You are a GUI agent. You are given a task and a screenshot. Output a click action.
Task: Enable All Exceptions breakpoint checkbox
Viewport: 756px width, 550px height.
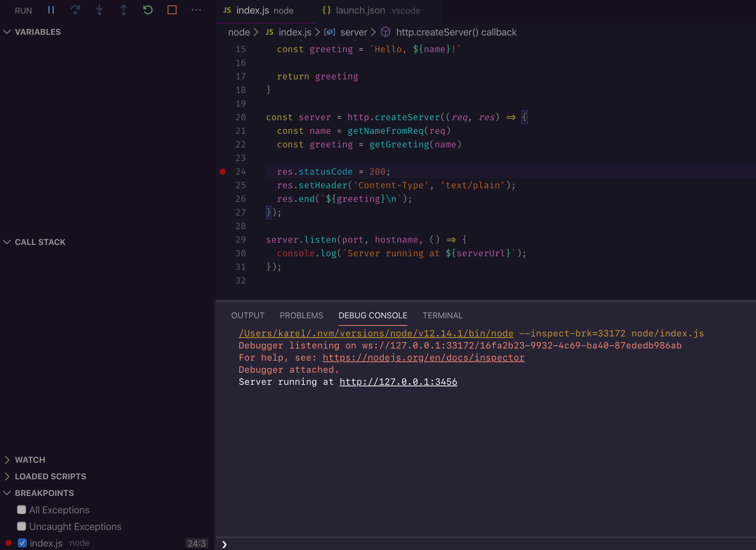coord(22,510)
